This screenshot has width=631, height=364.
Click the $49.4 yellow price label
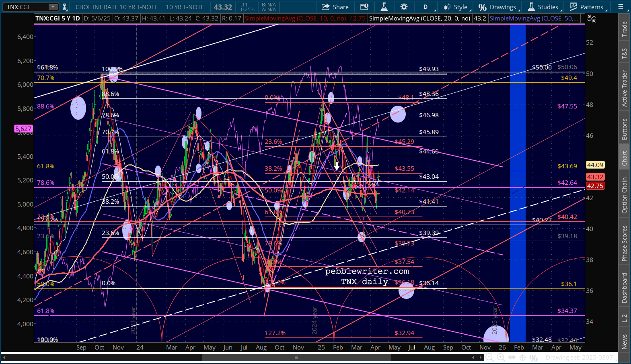569,78
